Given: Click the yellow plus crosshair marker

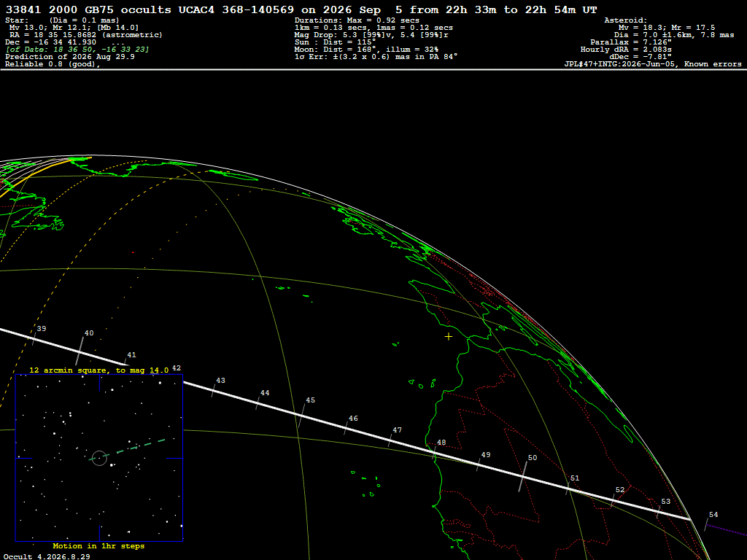Looking at the screenshot, I should pyautogui.click(x=449, y=337).
